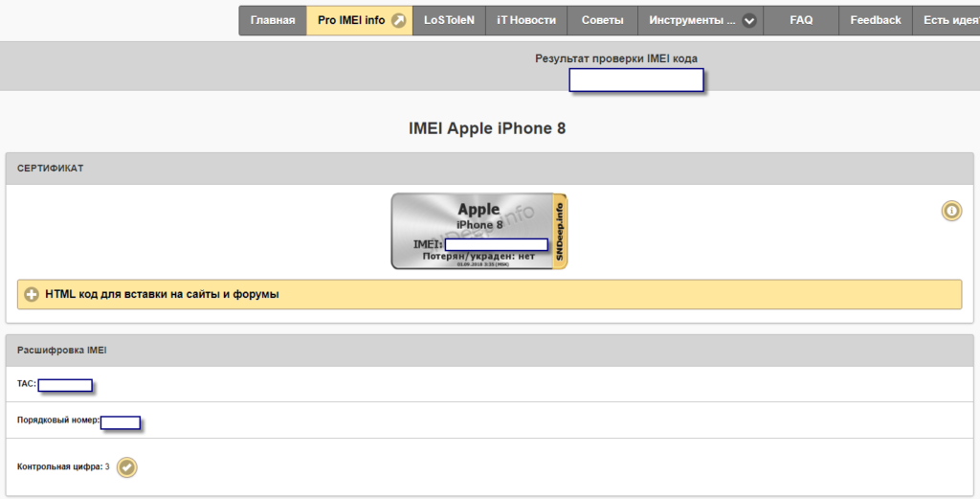Image resolution: width=980 pixels, height=499 pixels.
Task: Click the wrench icon on Pro IMEI info
Action: [x=399, y=20]
